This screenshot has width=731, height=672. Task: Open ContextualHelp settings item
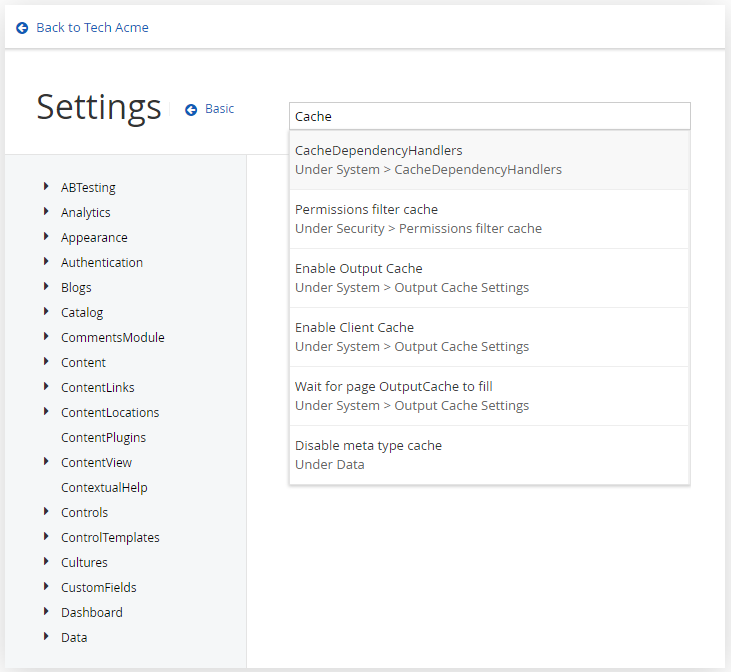104,488
